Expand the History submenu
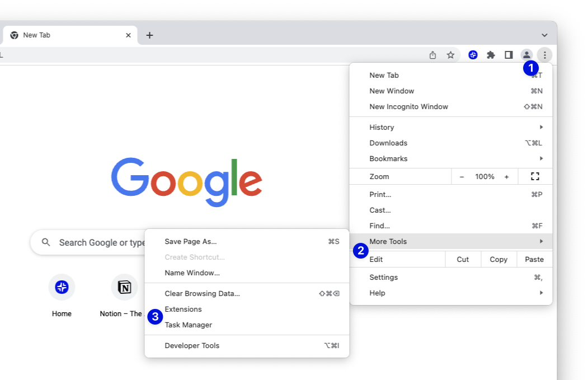The image size is (588, 380). point(451,128)
